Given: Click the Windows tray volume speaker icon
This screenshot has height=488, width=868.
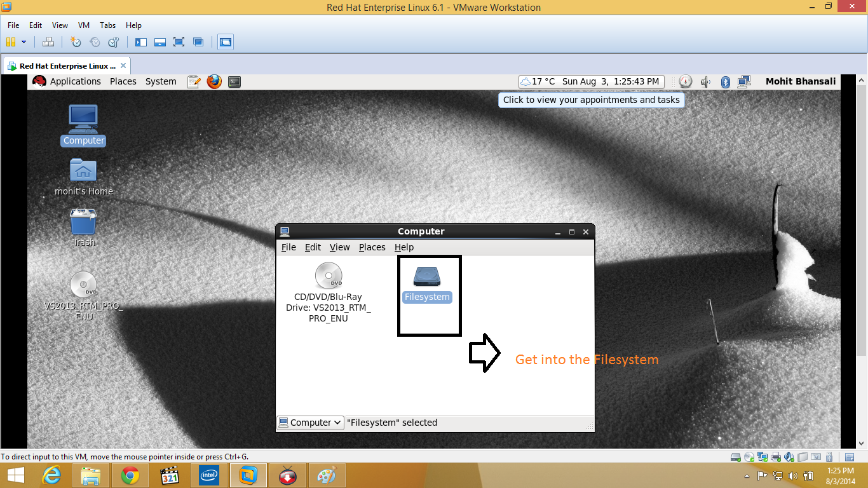Looking at the screenshot, I should (793, 476).
